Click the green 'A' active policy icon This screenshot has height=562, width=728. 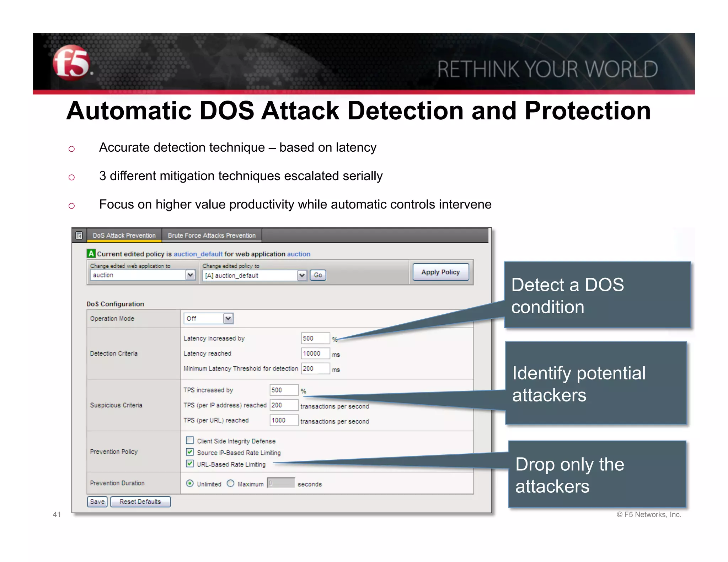coord(91,254)
